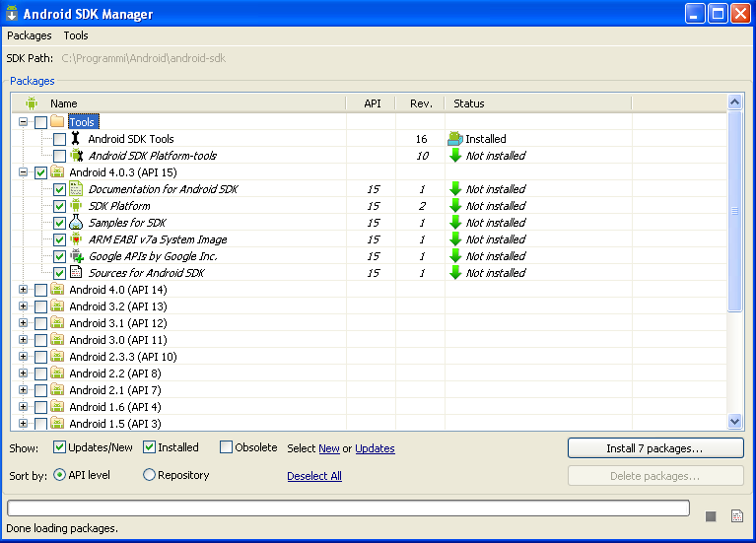
Task: Check the Android SDK Tools checkbox
Action: tap(59, 139)
